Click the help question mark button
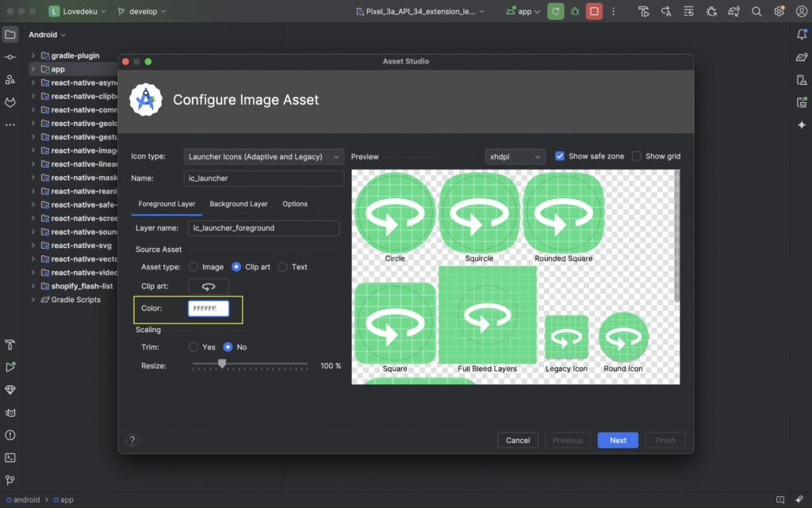This screenshot has height=508, width=812. click(x=132, y=441)
